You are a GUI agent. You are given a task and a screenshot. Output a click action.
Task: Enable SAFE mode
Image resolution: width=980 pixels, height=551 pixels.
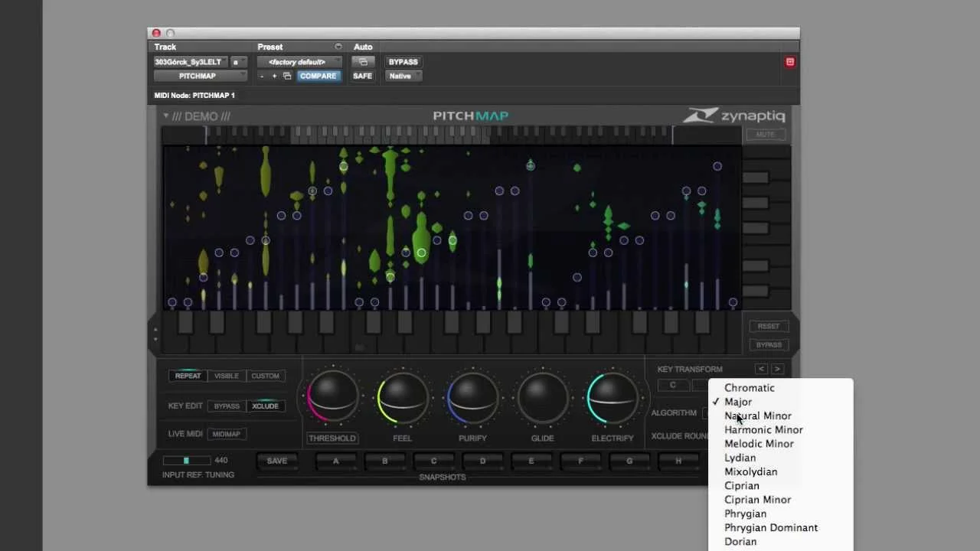pos(362,76)
